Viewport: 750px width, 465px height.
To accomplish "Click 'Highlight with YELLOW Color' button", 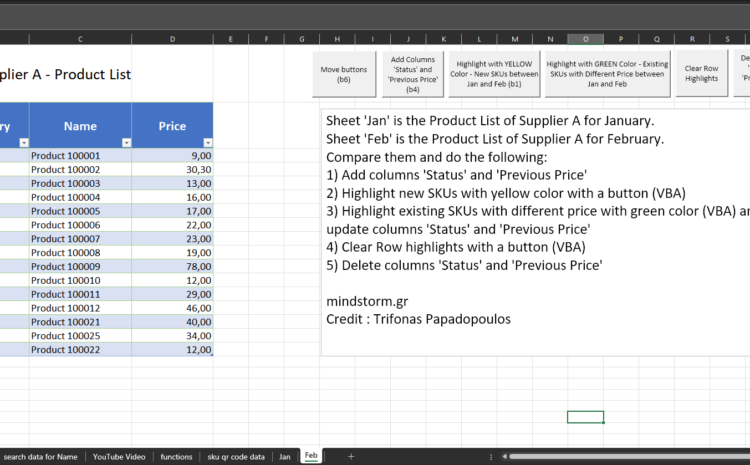I will (x=494, y=74).
